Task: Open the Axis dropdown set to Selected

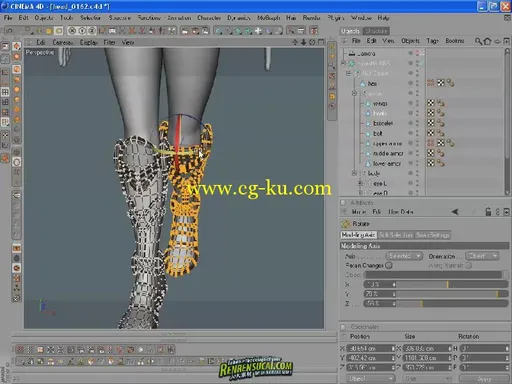Action: pyautogui.click(x=404, y=256)
